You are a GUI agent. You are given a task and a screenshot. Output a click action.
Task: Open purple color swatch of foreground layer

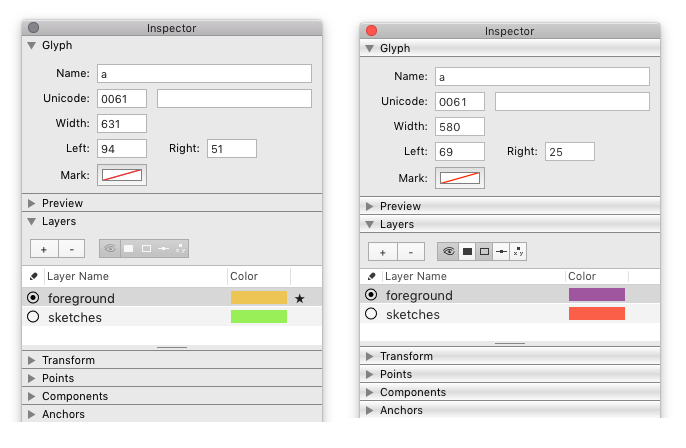597,294
